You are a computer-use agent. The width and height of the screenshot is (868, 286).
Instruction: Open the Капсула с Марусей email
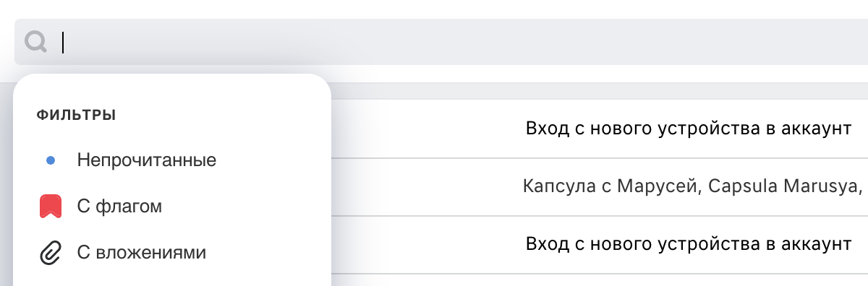[x=600, y=187]
